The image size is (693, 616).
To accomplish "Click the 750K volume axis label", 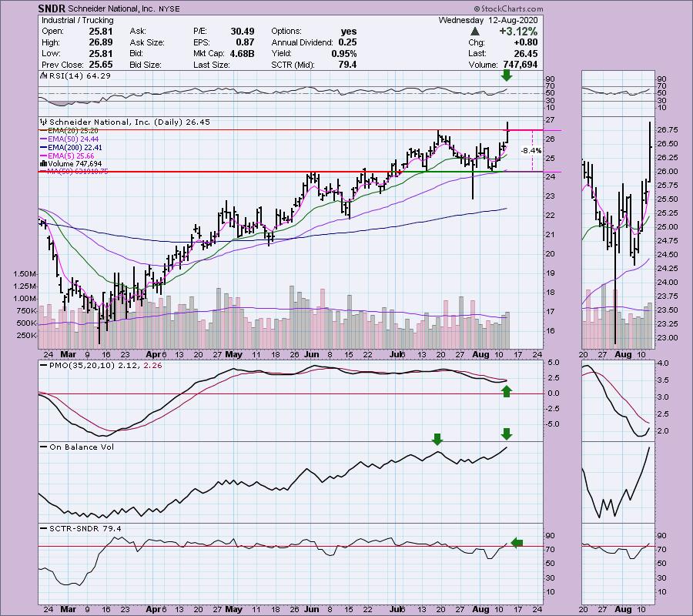I will 26,311.
